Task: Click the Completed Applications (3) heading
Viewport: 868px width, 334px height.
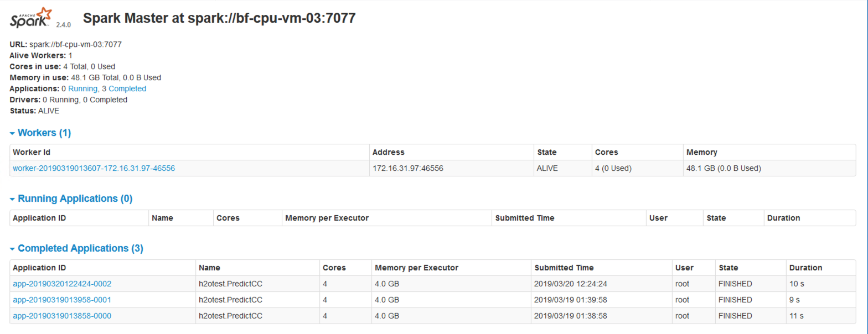Action: [x=80, y=249]
